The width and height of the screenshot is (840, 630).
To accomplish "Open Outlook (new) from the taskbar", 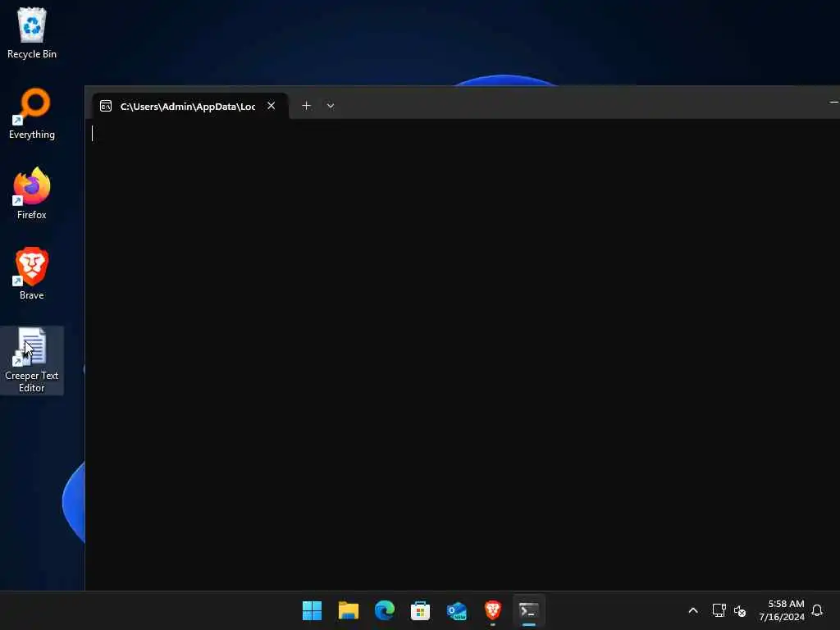I will coord(456,610).
